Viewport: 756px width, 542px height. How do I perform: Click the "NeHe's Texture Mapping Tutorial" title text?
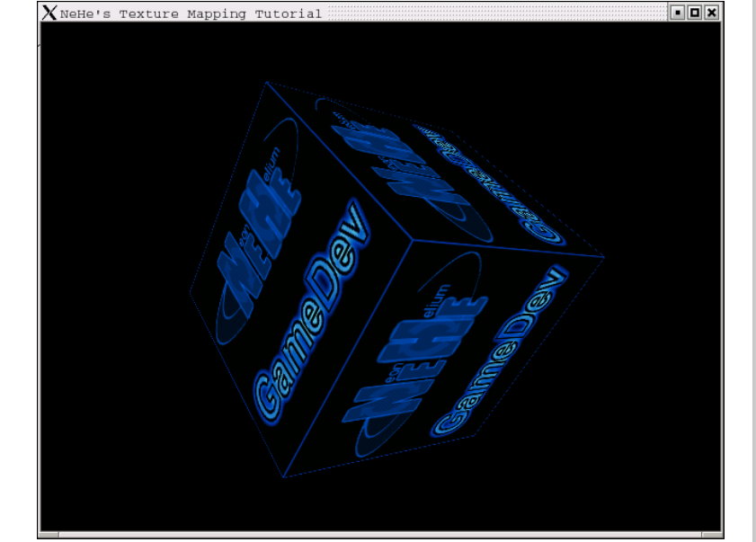(191, 14)
